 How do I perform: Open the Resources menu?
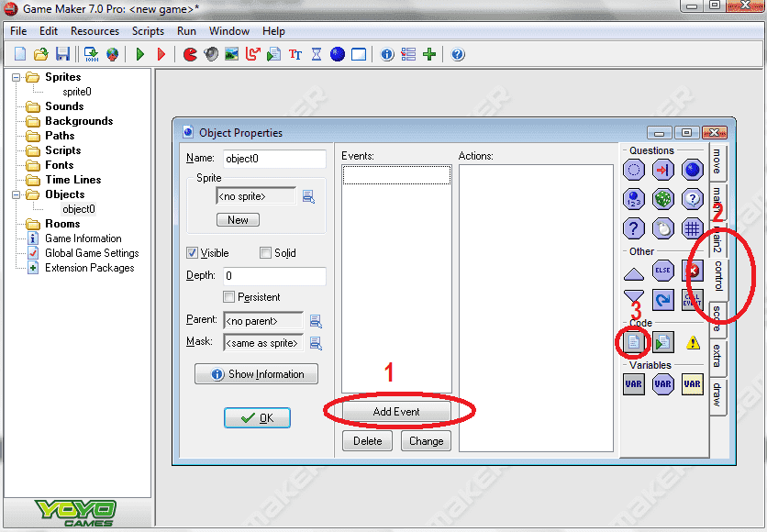click(94, 31)
